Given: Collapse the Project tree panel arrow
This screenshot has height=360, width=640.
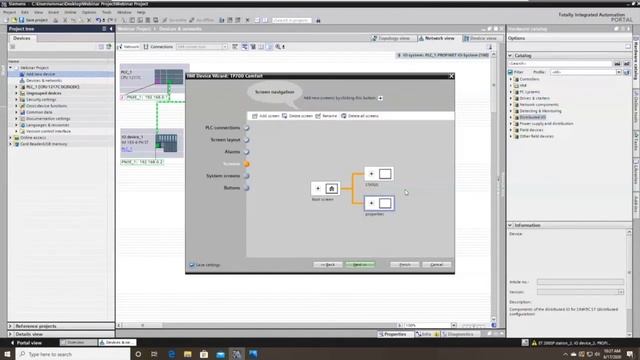Looking at the screenshot, I should [x=111, y=29].
